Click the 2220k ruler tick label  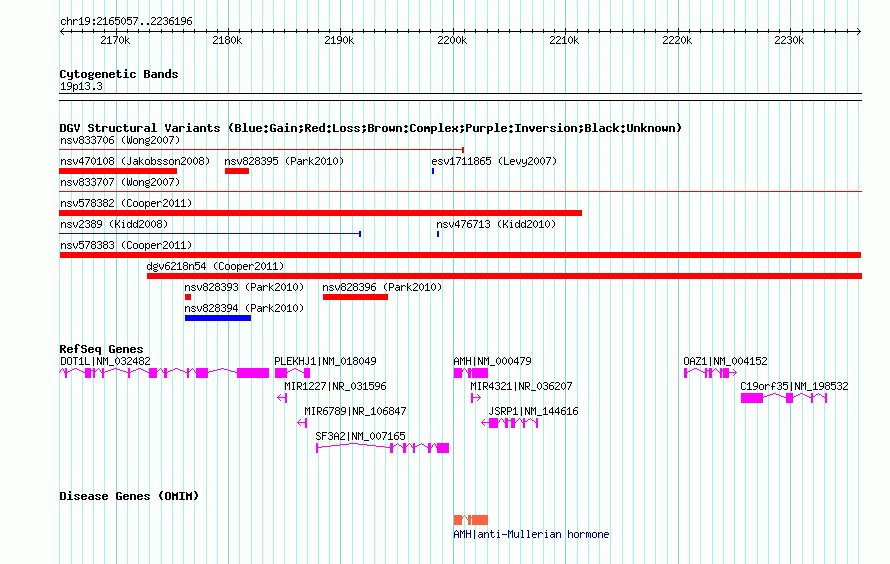click(x=677, y=40)
